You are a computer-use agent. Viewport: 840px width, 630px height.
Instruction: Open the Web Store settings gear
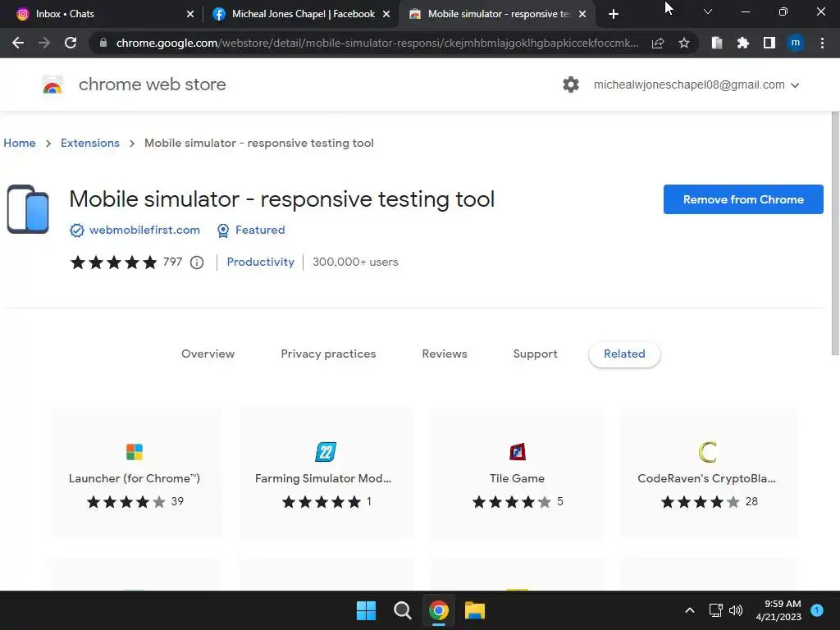pyautogui.click(x=571, y=84)
